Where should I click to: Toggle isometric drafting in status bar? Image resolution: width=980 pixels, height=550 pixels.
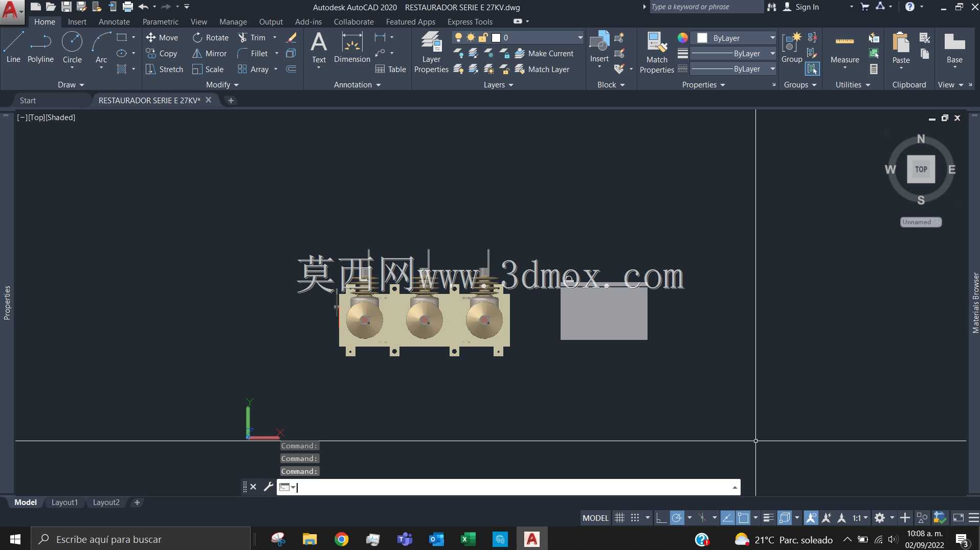coord(702,518)
